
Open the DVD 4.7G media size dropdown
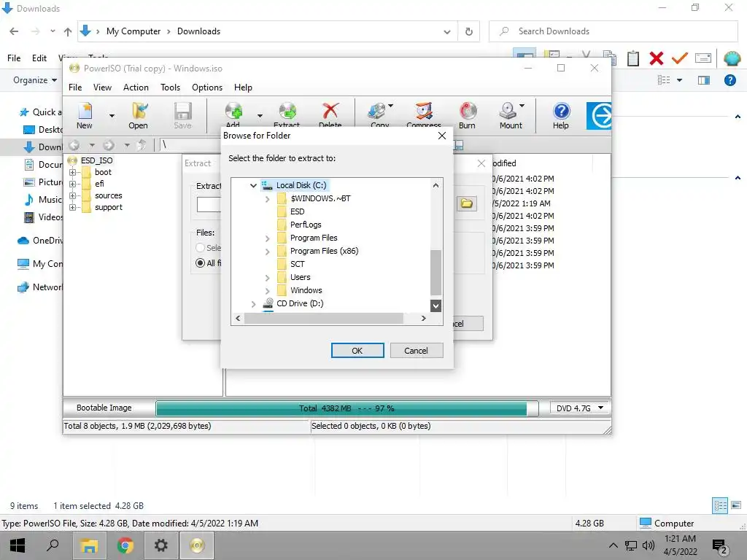(601, 408)
